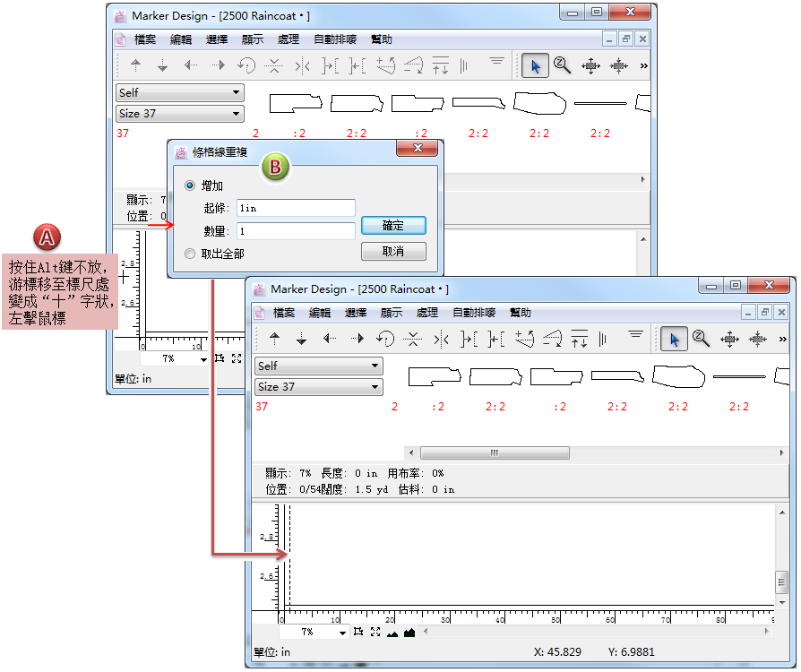Open the 檔案 menu in back window
The image size is (801, 672).
(144, 39)
